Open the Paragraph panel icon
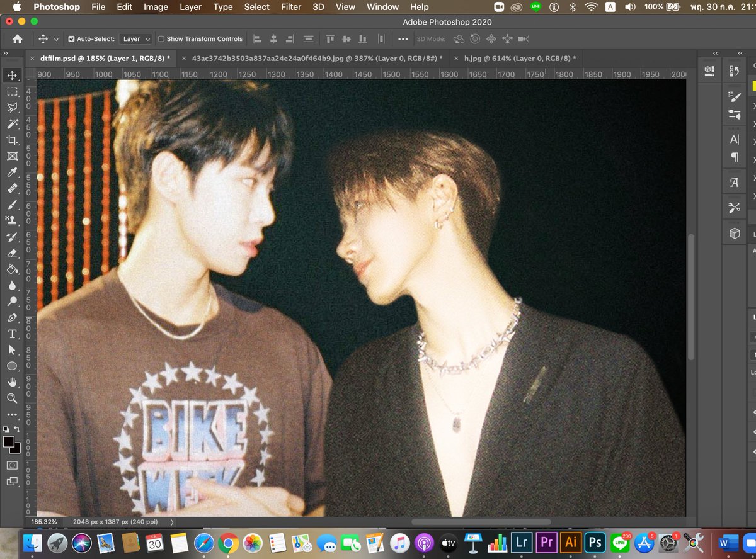 tap(734, 157)
